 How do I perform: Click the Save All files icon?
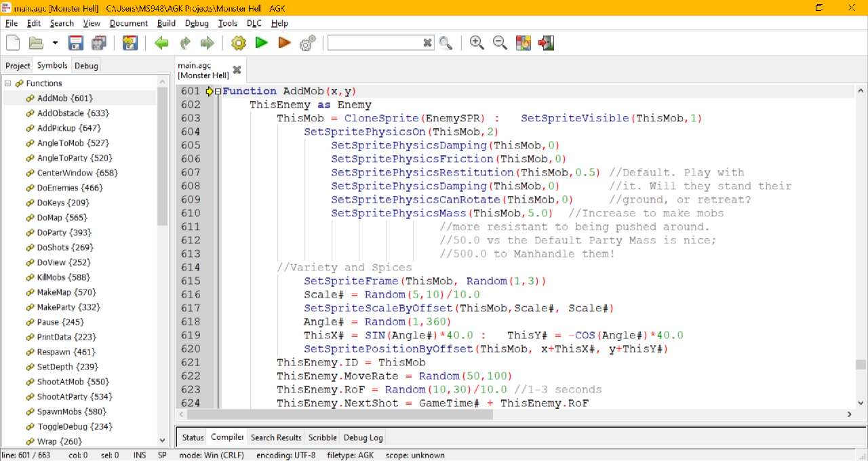coord(99,43)
